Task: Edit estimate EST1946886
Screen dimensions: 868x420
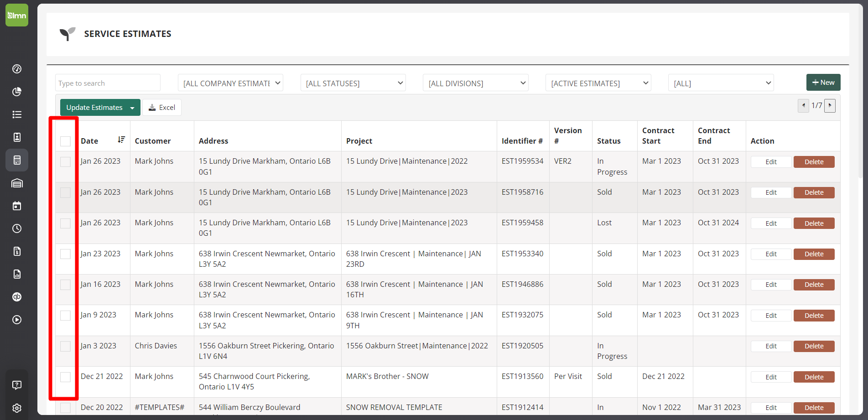Action: pos(771,285)
